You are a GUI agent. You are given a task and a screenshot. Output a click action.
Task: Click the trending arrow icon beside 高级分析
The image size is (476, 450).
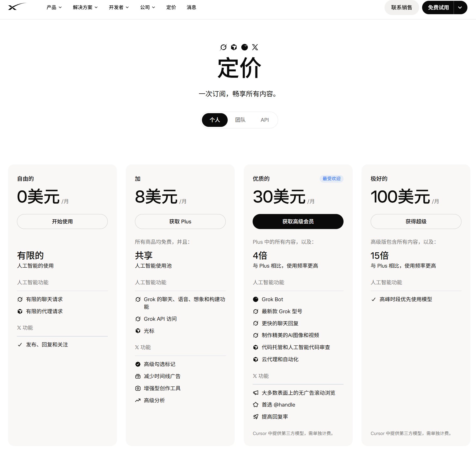pos(138,400)
